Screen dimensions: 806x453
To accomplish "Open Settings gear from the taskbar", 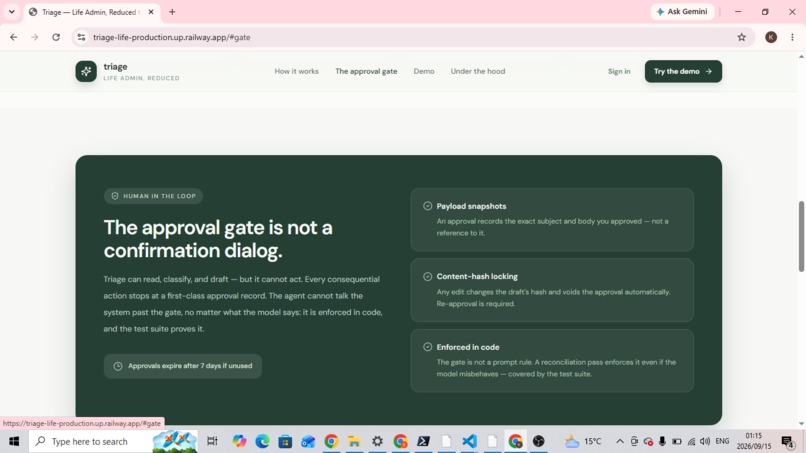I will pos(377,441).
